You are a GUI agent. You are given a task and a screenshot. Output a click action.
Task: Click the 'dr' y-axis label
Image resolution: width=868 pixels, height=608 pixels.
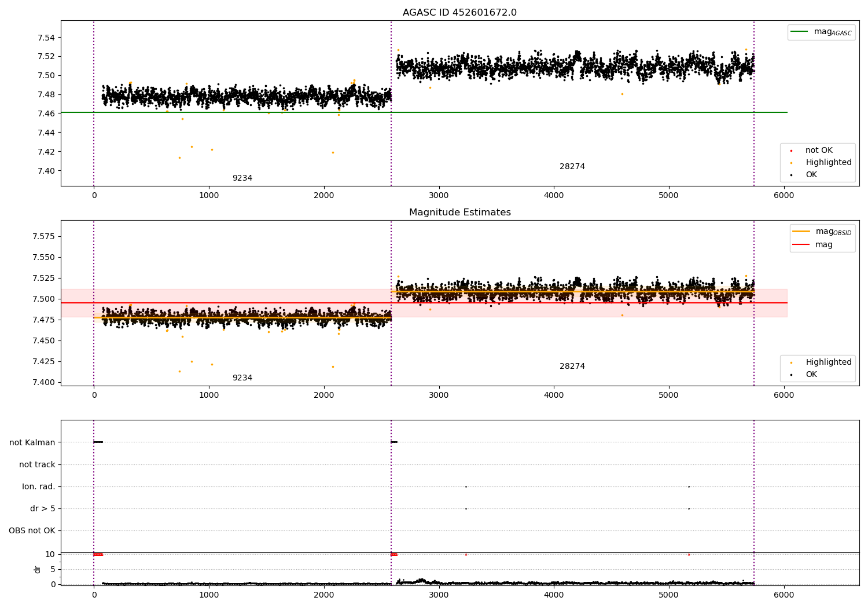coord(38,569)
